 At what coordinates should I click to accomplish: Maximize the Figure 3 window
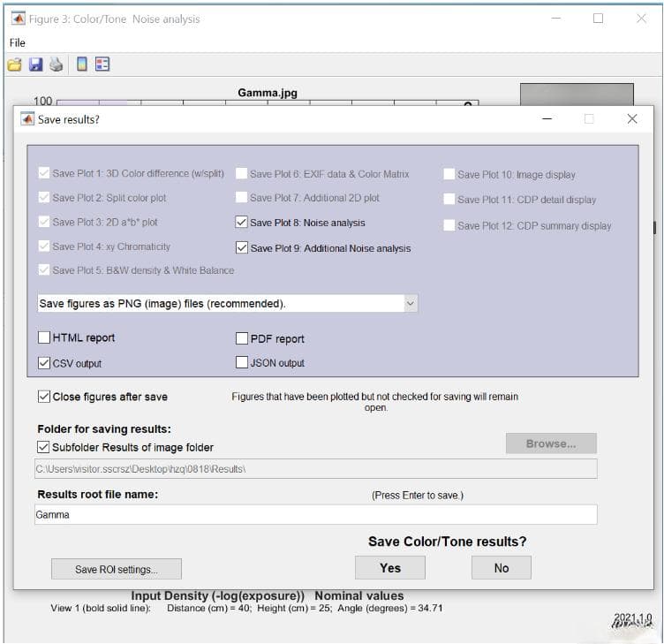pyautogui.click(x=598, y=19)
